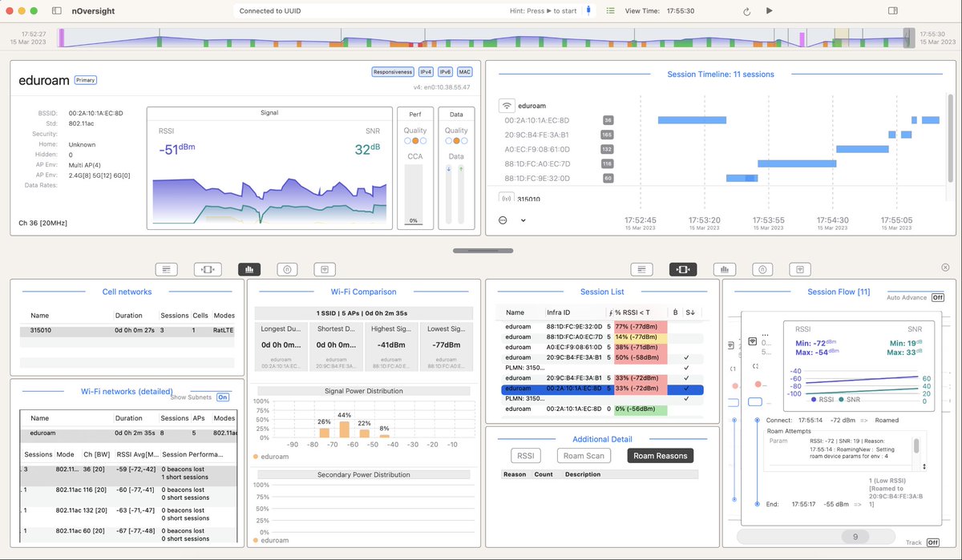Click the close circle icon above Session Flow
This screenshot has height=560, width=962.
tap(944, 267)
